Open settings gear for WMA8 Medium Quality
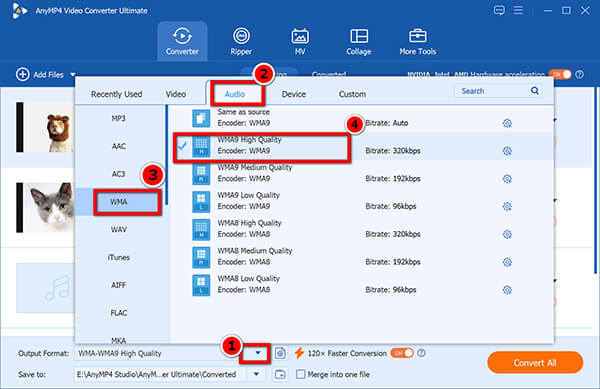 (x=507, y=262)
